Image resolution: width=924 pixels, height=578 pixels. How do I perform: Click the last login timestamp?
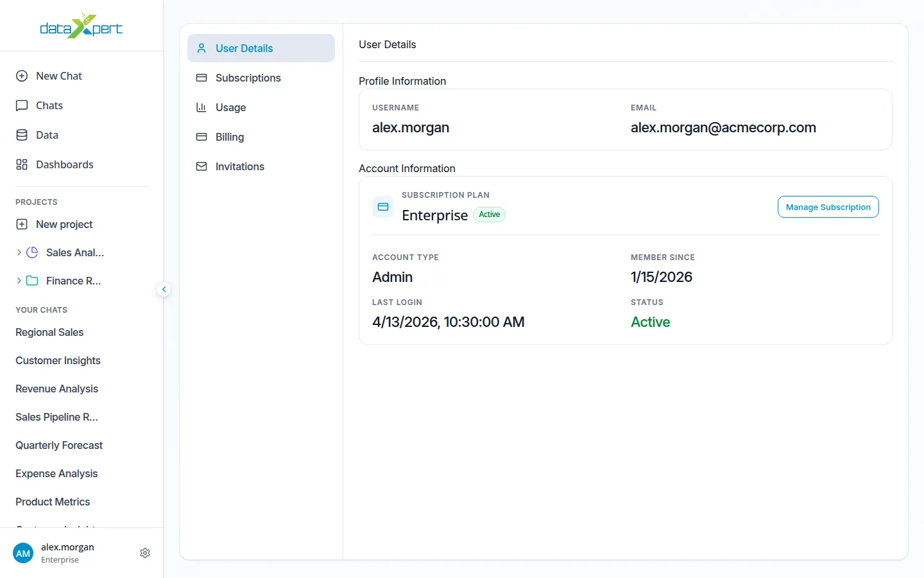click(x=449, y=322)
